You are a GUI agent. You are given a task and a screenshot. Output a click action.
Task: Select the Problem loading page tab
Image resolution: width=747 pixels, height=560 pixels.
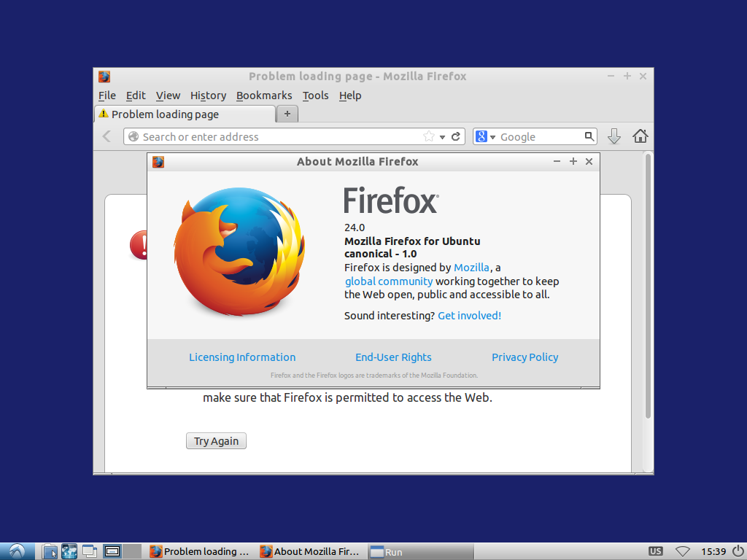pos(185,114)
